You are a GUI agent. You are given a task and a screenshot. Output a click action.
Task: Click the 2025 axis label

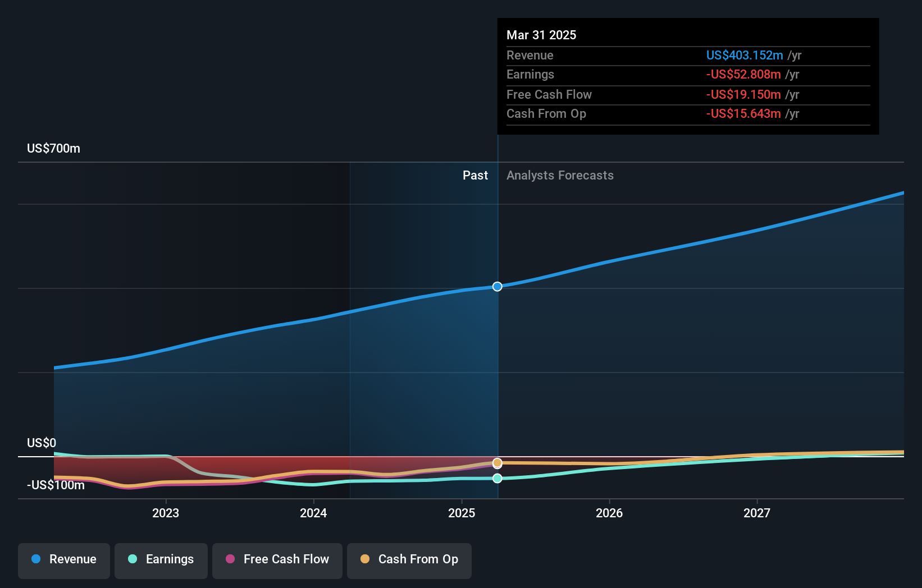click(x=462, y=513)
